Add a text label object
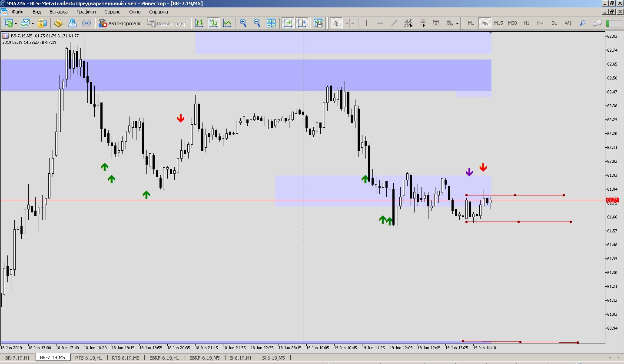Viewport: 624px width, 364px height. point(436,23)
